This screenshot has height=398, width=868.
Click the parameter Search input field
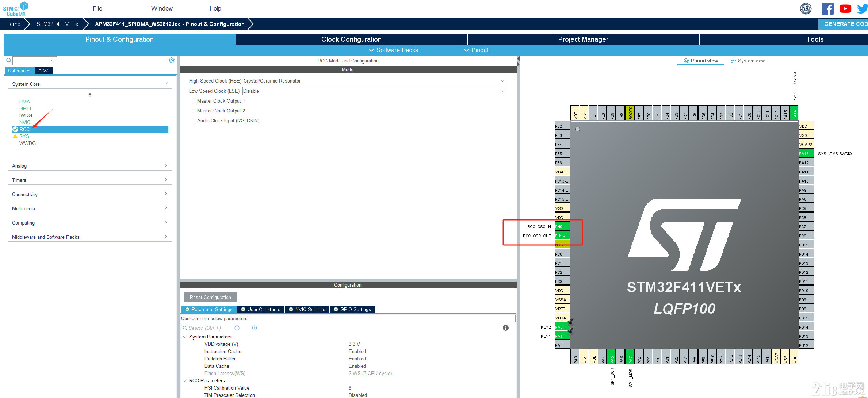pyautogui.click(x=208, y=328)
